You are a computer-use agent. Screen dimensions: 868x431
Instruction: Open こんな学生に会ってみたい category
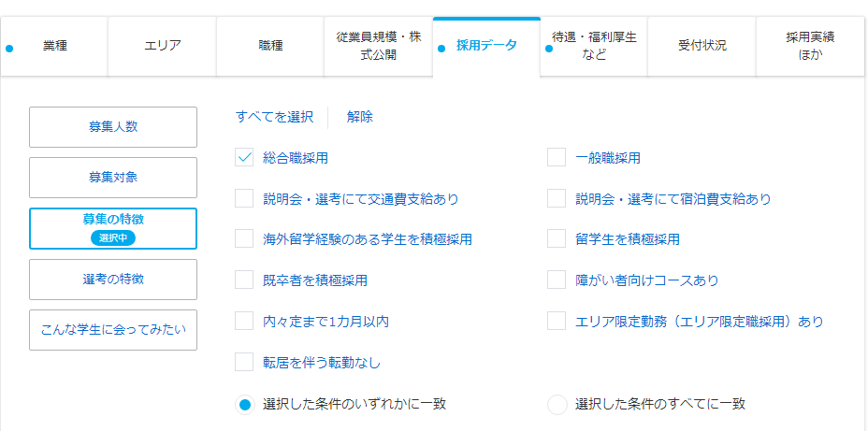pyautogui.click(x=113, y=330)
